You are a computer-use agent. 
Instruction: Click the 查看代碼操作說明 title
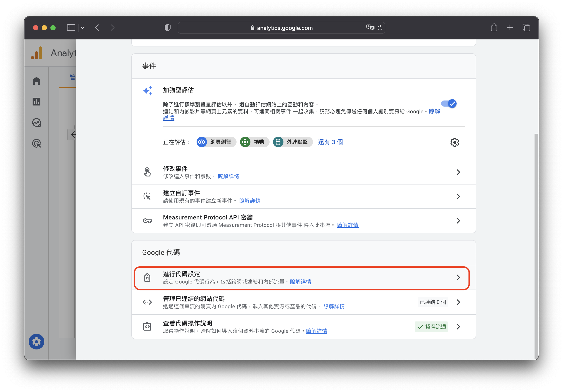click(187, 323)
